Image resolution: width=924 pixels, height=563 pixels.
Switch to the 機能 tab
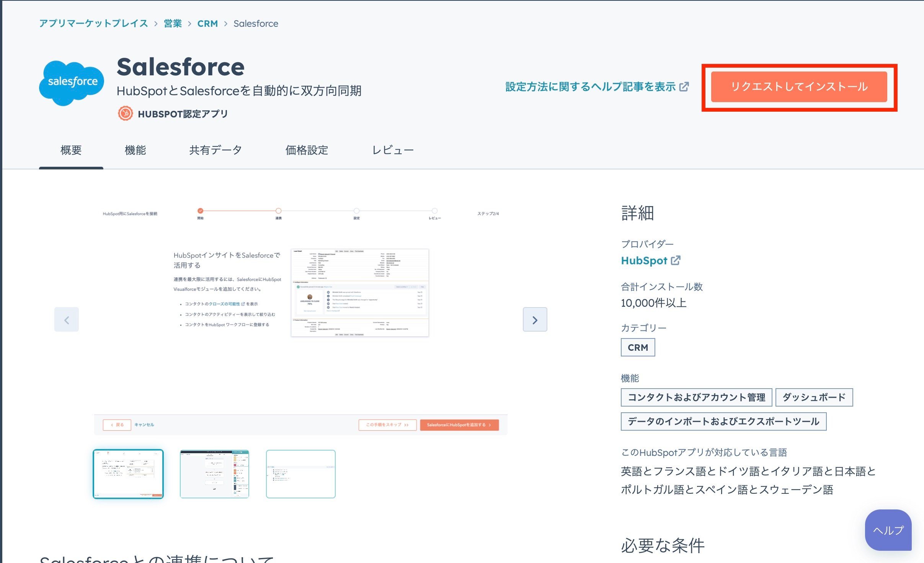pos(135,150)
